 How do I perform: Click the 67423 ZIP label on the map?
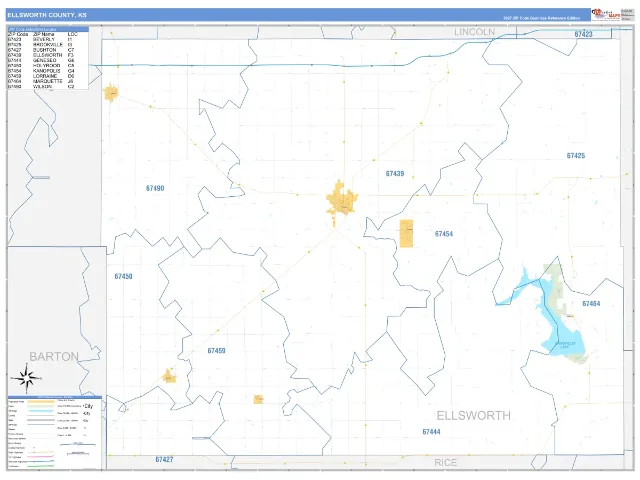pyautogui.click(x=583, y=34)
